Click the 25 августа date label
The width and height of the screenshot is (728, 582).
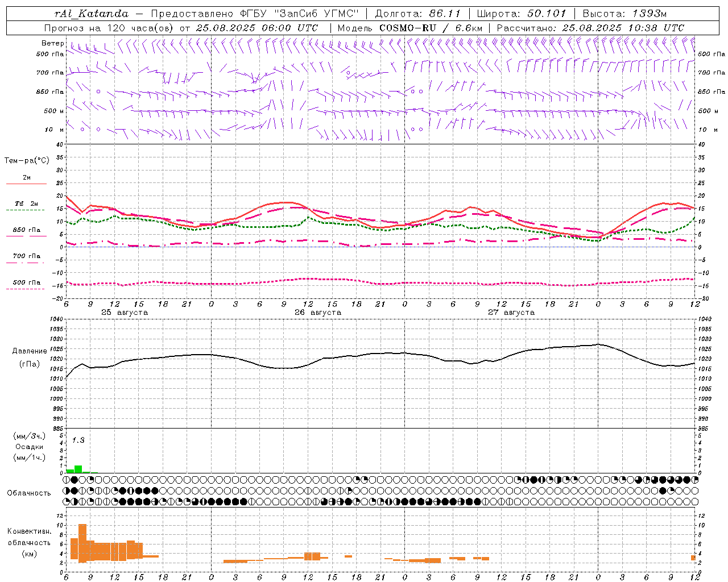pyautogui.click(x=125, y=313)
